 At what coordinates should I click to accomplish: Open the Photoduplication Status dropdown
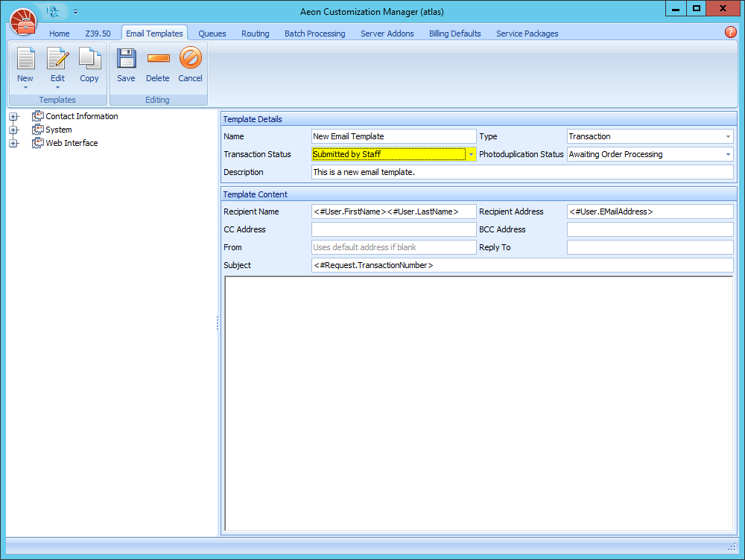click(x=727, y=154)
